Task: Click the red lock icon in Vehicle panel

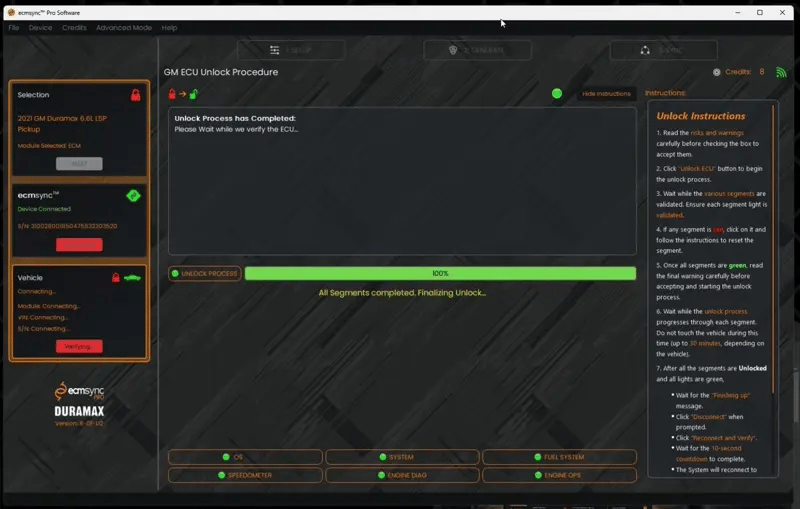Action: (116, 277)
